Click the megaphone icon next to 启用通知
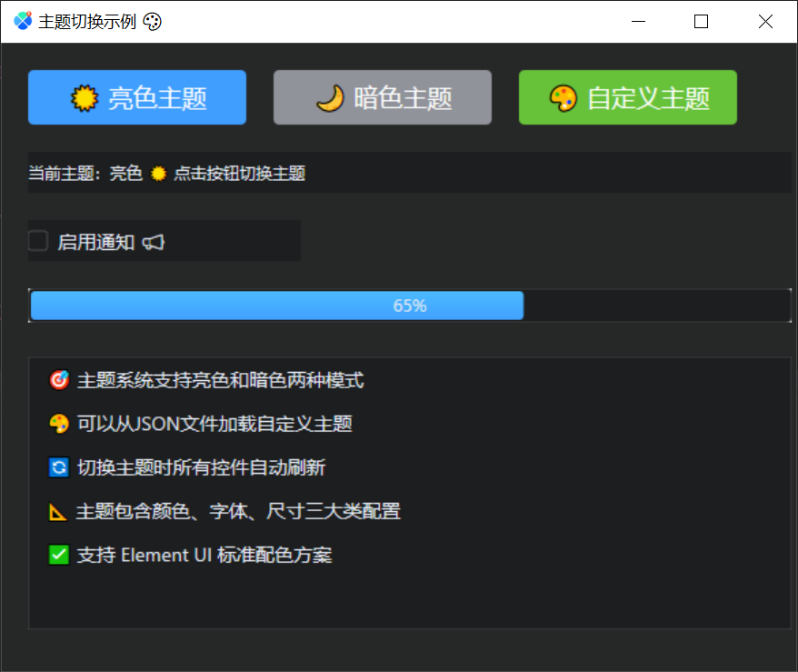 point(153,242)
